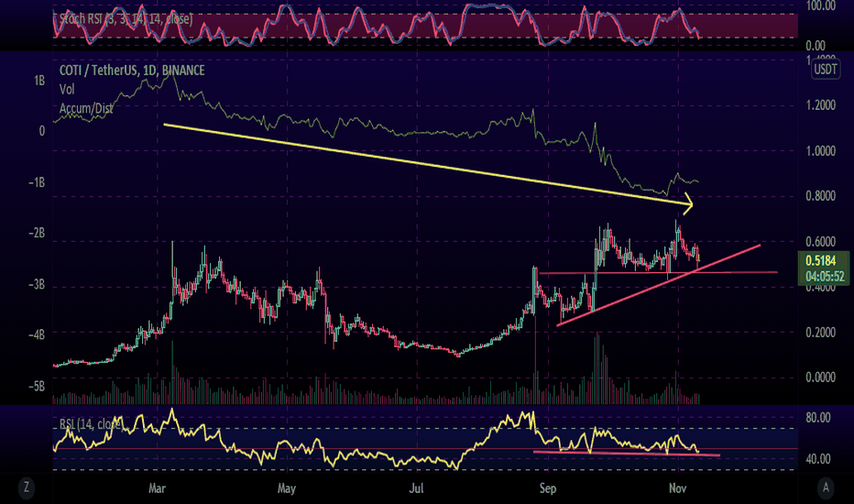Open the USDT currency selector
The width and height of the screenshot is (854, 504).
(825, 70)
